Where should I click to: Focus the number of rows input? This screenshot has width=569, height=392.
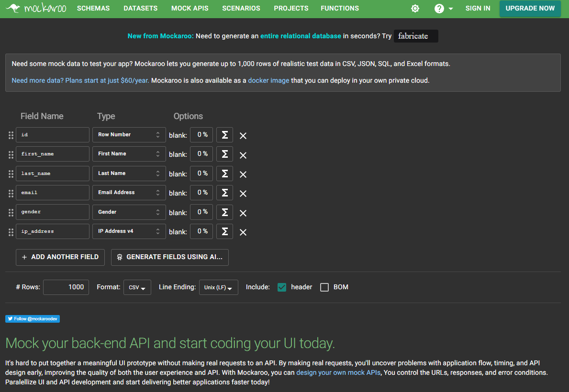[66, 287]
